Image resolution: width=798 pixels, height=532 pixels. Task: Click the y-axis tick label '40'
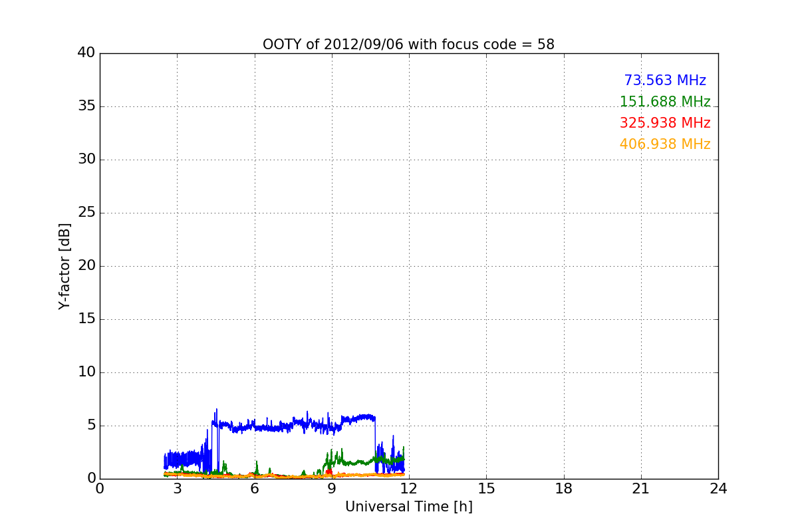click(x=86, y=53)
